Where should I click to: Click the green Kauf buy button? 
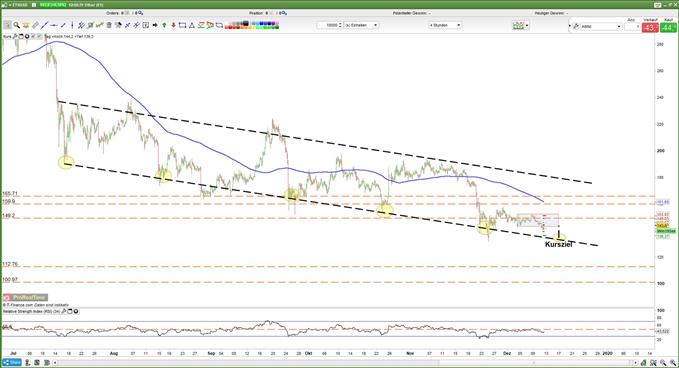668,28
